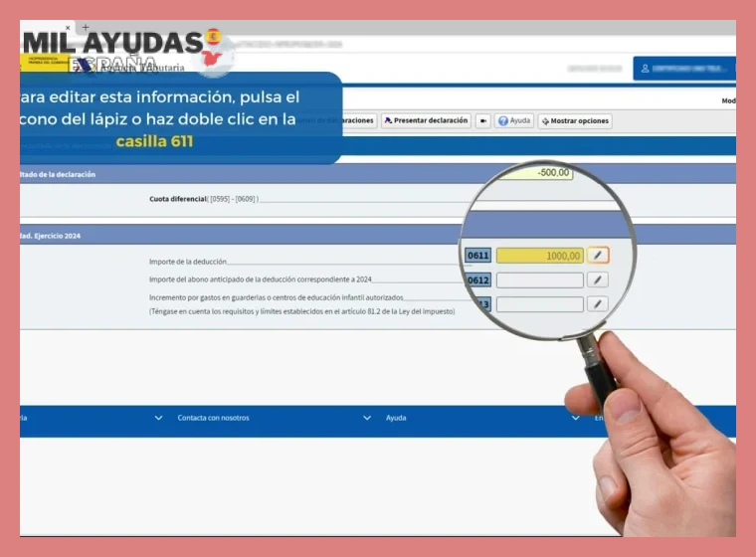Click the Importe de la deducción label
756x557 pixels.
(x=188, y=262)
